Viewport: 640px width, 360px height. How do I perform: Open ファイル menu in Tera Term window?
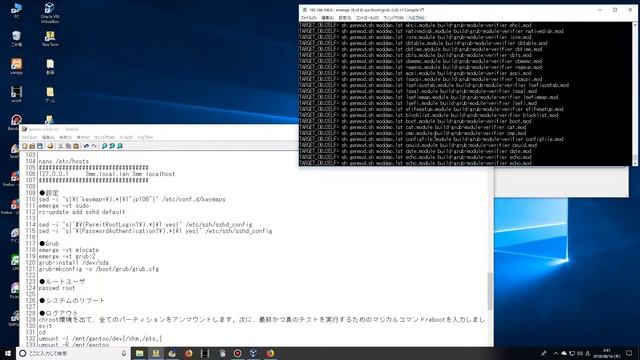tap(309, 18)
